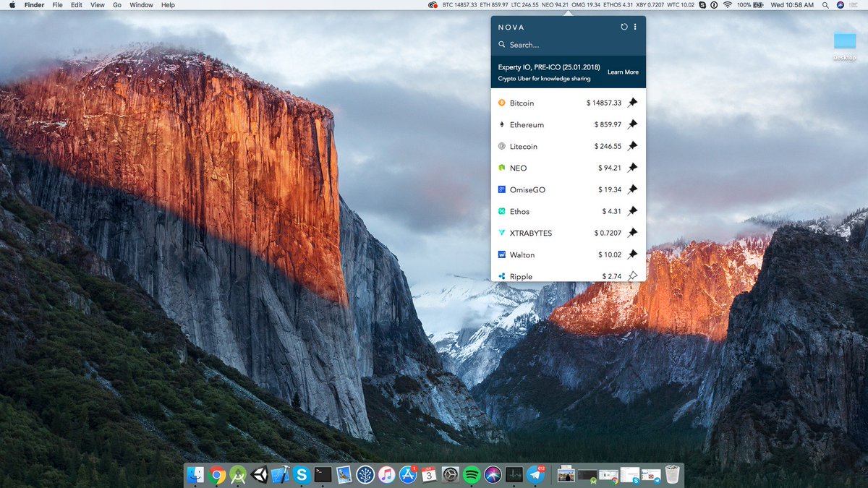This screenshot has width=868, height=488.
Task: Pin Ripple using its pin icon
Action: click(632, 275)
